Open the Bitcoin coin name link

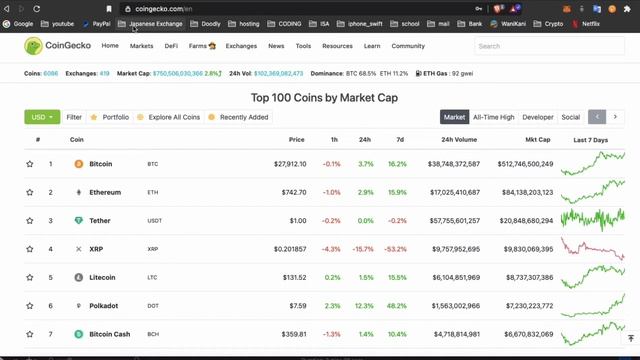(100, 164)
